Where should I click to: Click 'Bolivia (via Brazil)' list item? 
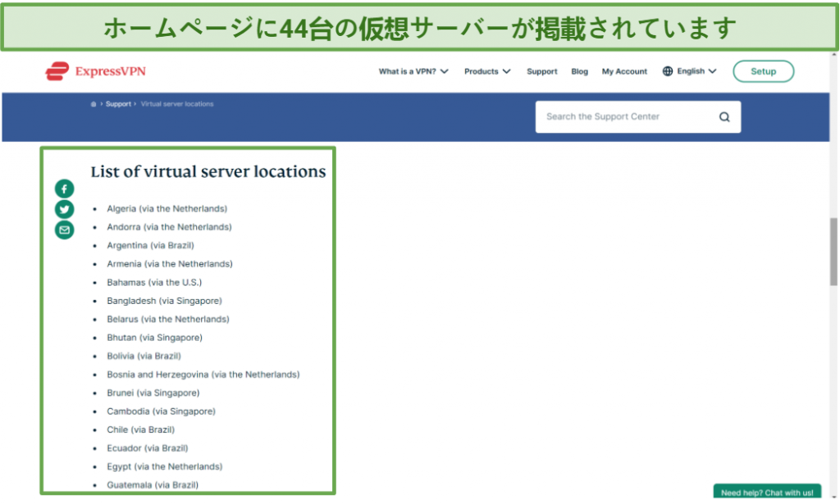click(144, 356)
